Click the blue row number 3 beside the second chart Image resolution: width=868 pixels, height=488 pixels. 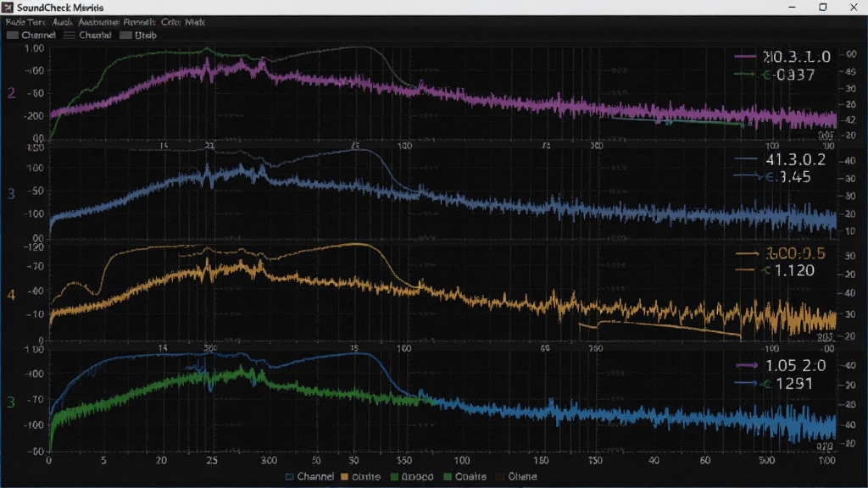[11, 194]
